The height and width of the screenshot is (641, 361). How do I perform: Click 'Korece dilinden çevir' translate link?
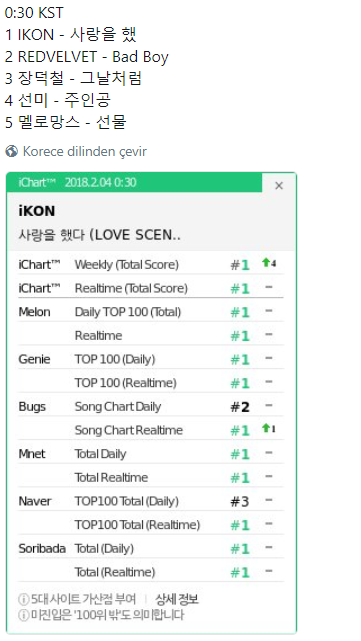coord(85,151)
